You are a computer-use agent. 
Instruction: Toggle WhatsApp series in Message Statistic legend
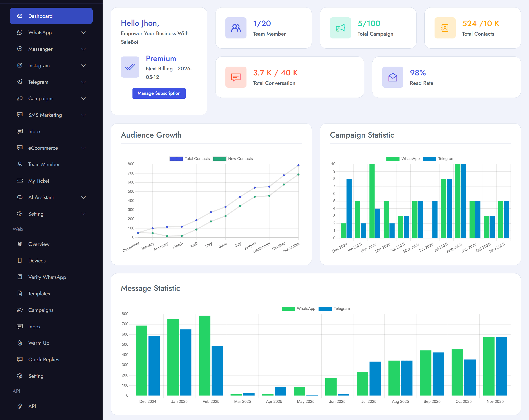pyautogui.click(x=298, y=309)
